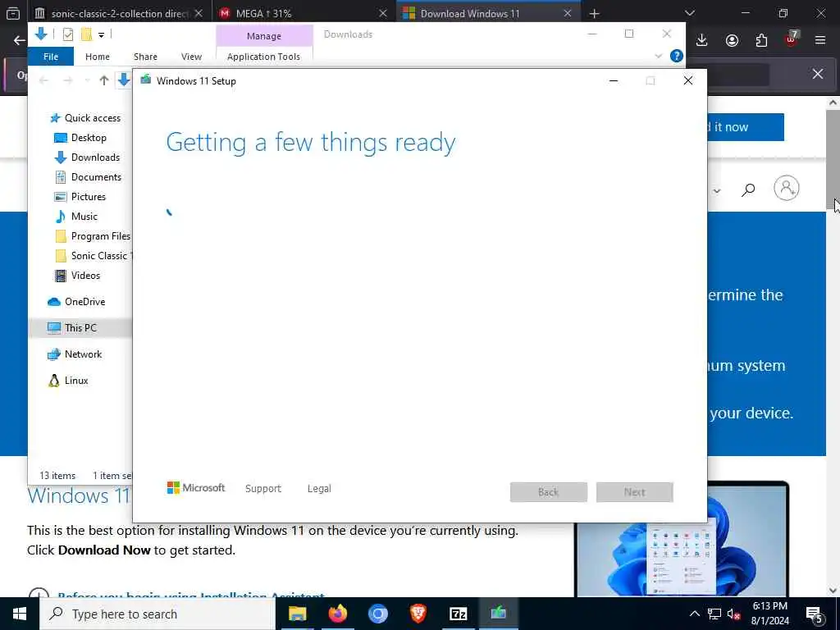Open the File tab in File Explorer
The height and width of the screenshot is (630, 840).
click(51, 57)
